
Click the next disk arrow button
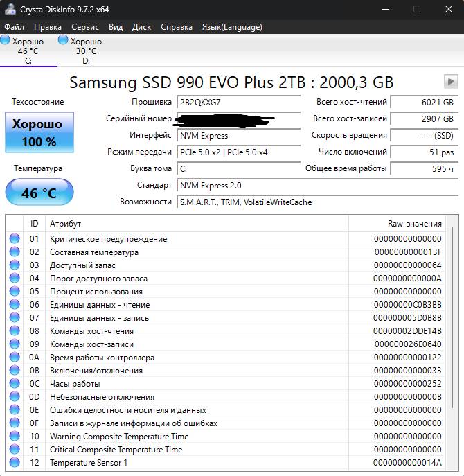(x=451, y=82)
